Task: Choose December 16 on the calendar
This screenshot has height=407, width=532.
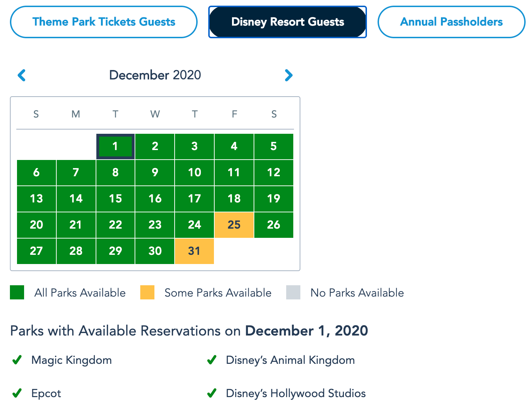Action: pos(155,199)
